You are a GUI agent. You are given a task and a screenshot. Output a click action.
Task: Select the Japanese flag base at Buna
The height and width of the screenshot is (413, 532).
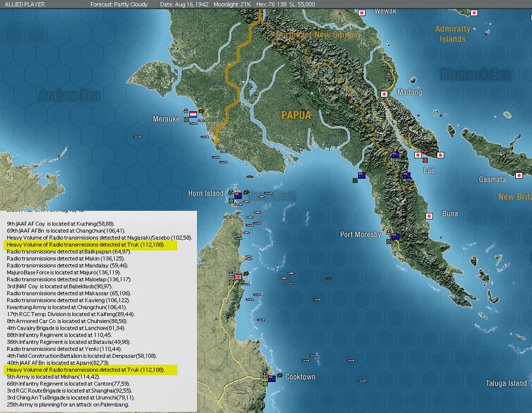(429, 216)
